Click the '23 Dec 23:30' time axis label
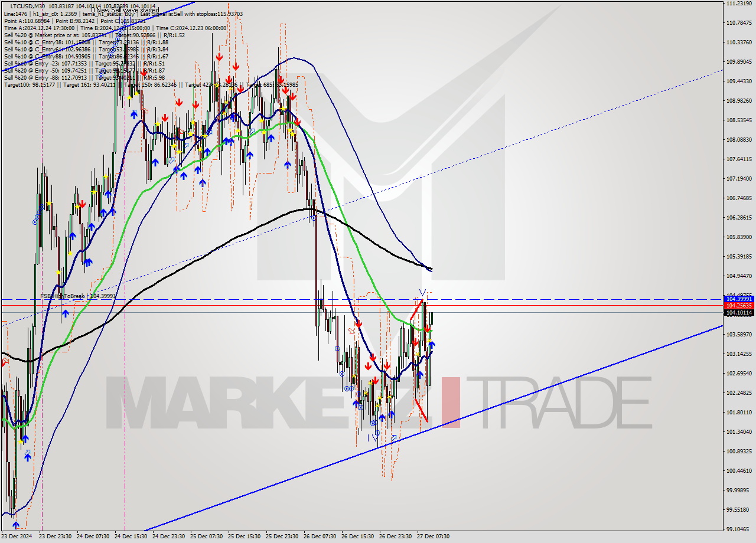The height and width of the screenshot is (543, 756). (x=56, y=537)
